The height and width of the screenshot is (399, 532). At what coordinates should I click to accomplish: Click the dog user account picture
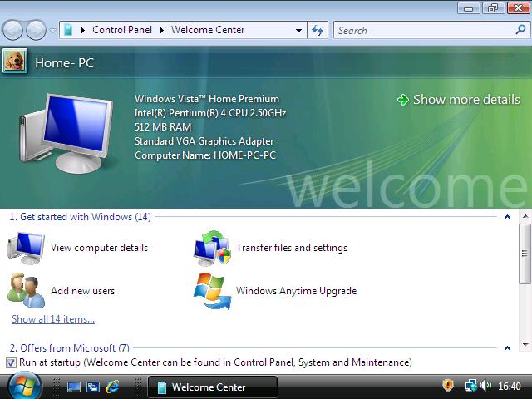[x=15, y=61]
